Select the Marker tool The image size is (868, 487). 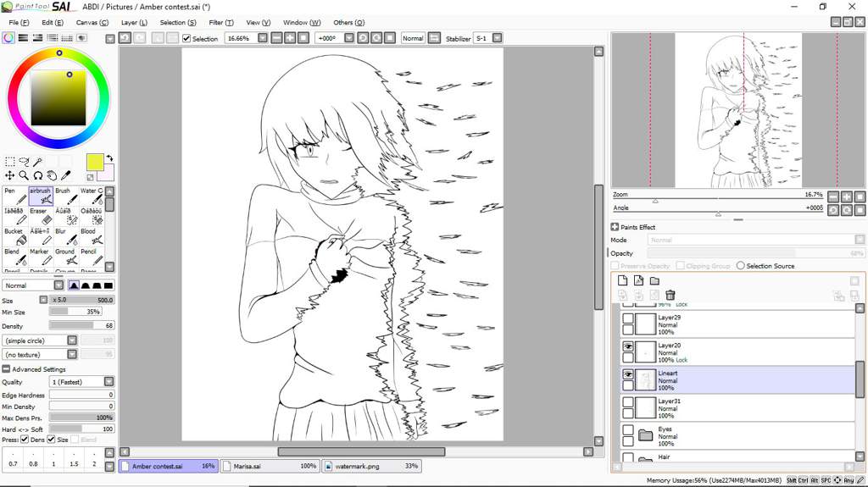pyautogui.click(x=41, y=257)
